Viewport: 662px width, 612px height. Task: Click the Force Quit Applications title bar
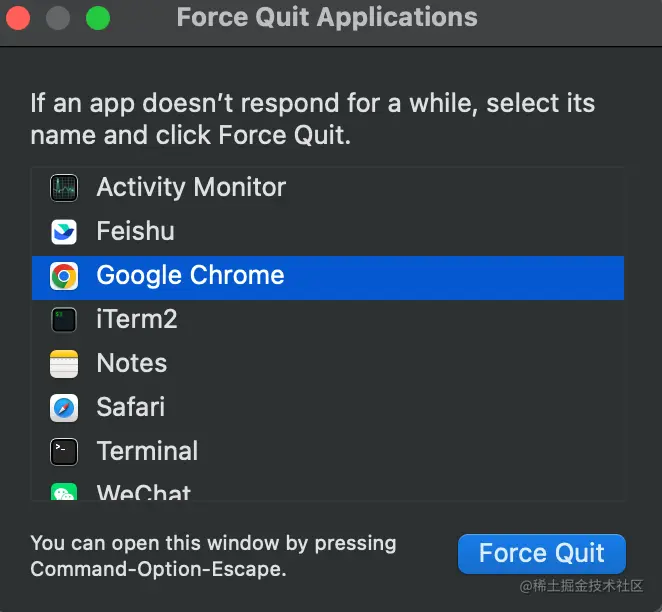327,17
